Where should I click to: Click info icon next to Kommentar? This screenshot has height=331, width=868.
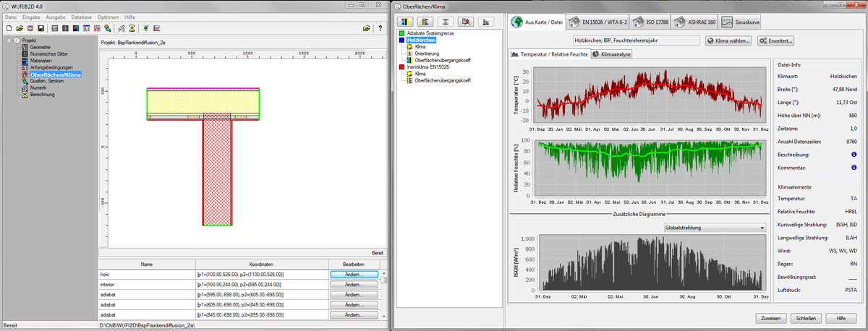[x=854, y=168]
